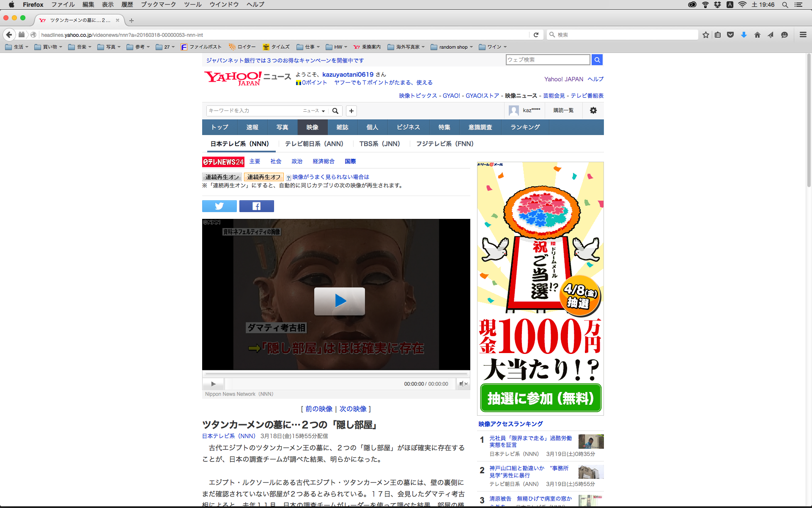The image size is (812, 508).
Task: Open Firefox hamburger menu
Action: (x=803, y=35)
